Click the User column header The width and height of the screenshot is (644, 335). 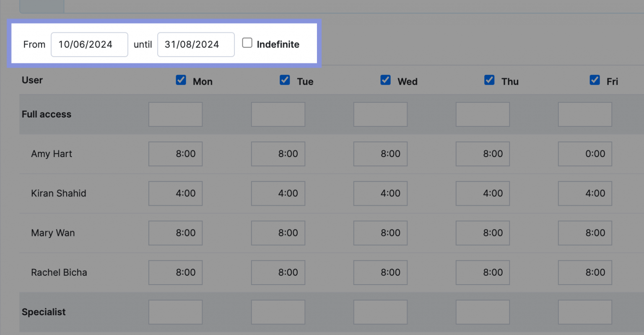[32, 80]
